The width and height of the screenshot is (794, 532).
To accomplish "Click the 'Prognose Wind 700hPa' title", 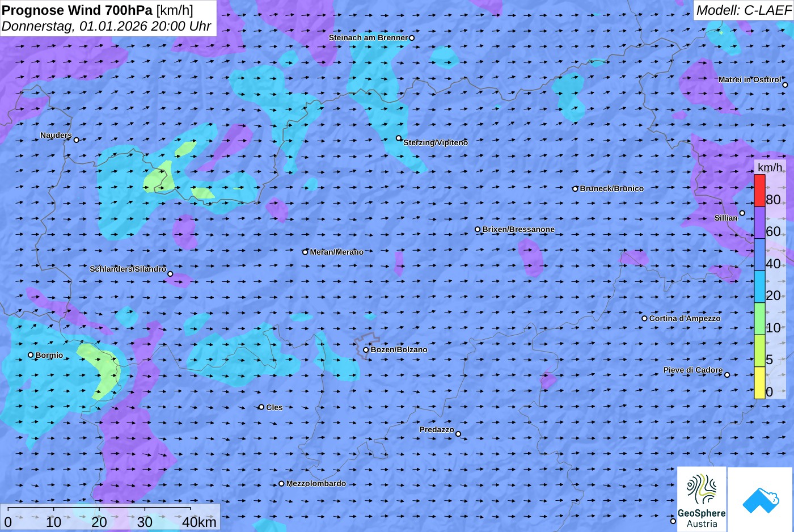I will (77, 10).
